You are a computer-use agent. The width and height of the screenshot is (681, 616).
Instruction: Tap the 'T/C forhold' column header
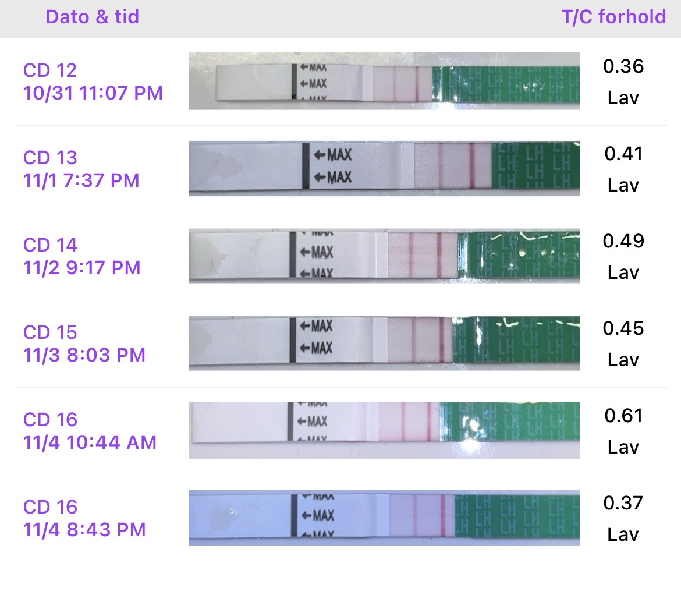(613, 17)
